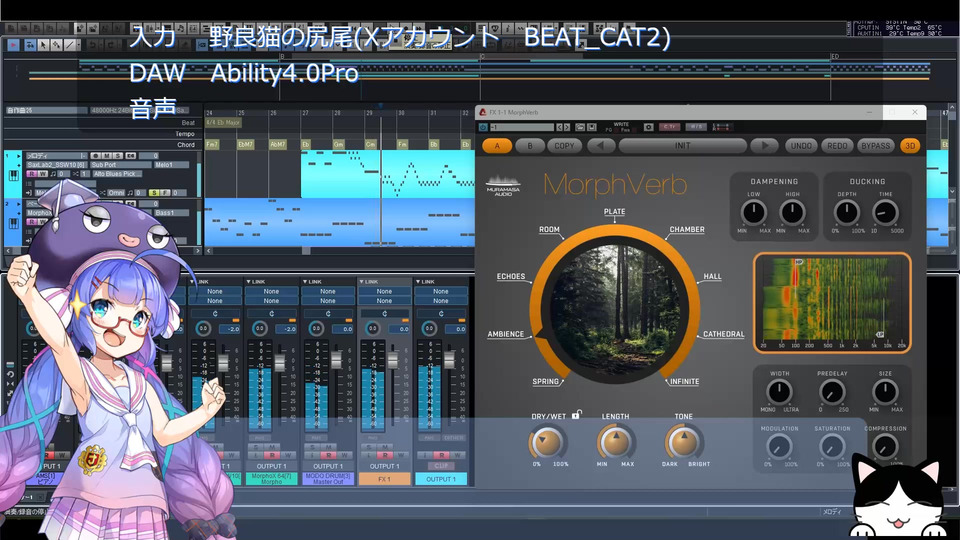Click the C.Tr button in plugin header
Image resolution: width=960 pixels, height=540 pixels.
[670, 127]
